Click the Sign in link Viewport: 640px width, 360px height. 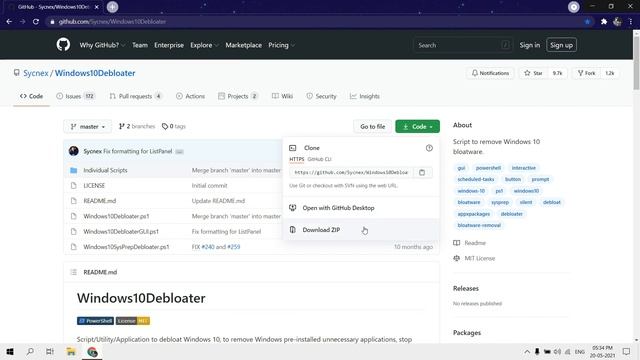point(529,45)
